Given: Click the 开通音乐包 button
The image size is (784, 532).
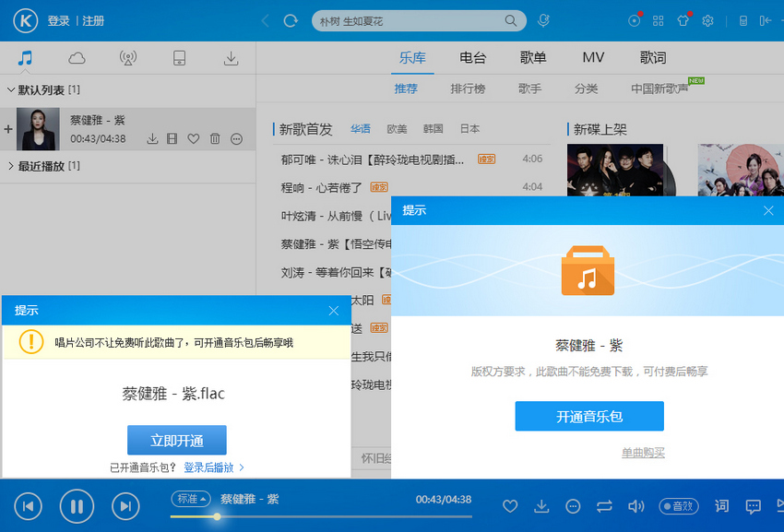Looking at the screenshot, I should tap(588, 416).
